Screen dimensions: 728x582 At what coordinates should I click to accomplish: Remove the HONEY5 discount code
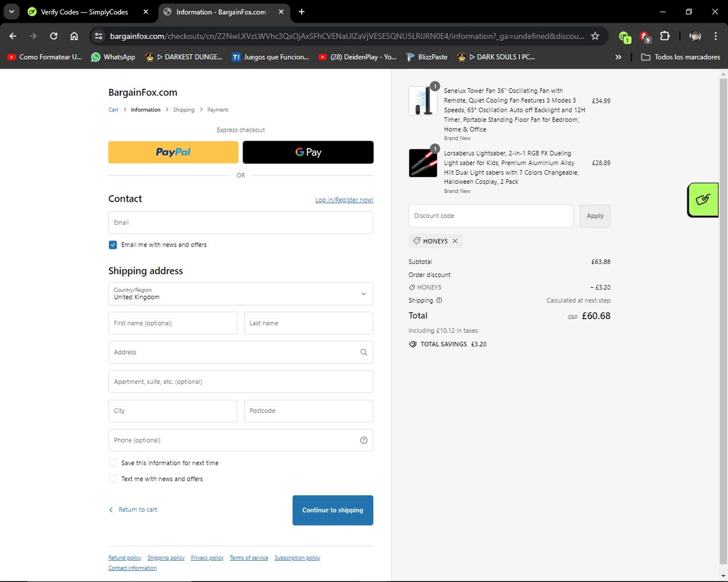coord(455,241)
